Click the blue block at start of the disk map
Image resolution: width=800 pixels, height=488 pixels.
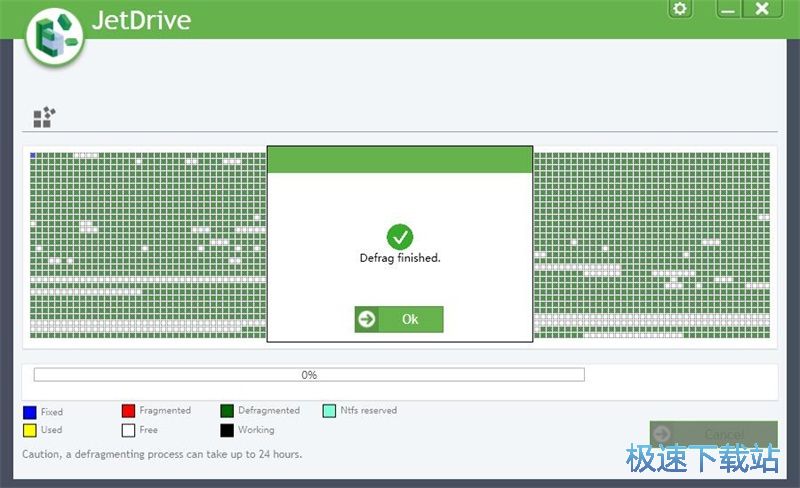click(x=33, y=155)
